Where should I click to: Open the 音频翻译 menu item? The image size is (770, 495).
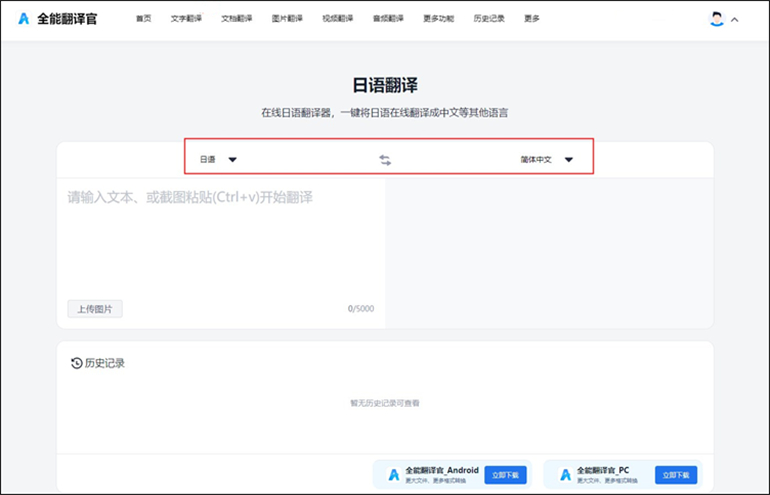388,19
